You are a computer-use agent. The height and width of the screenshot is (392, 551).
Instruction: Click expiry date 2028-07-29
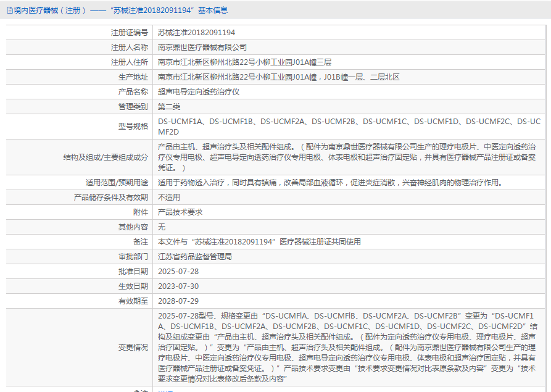[x=178, y=301]
